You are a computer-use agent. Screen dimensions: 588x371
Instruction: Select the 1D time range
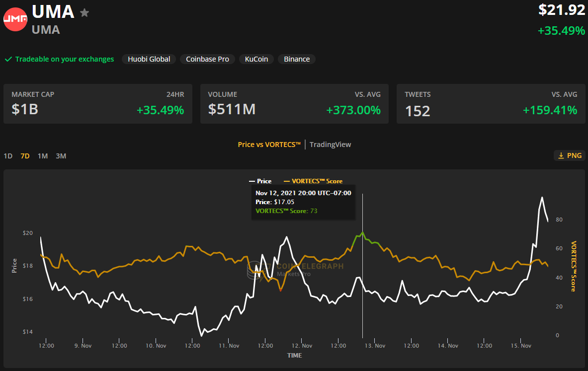(8, 156)
